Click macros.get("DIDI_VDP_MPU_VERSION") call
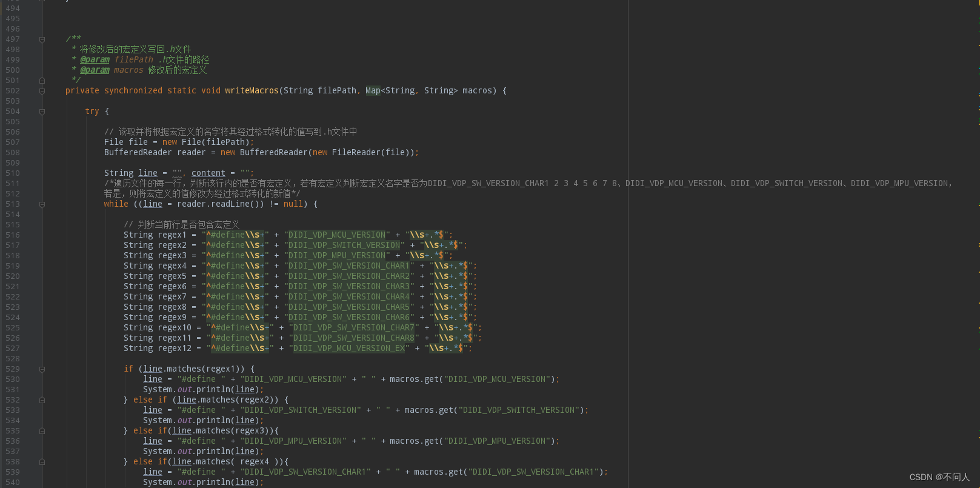 (x=472, y=441)
